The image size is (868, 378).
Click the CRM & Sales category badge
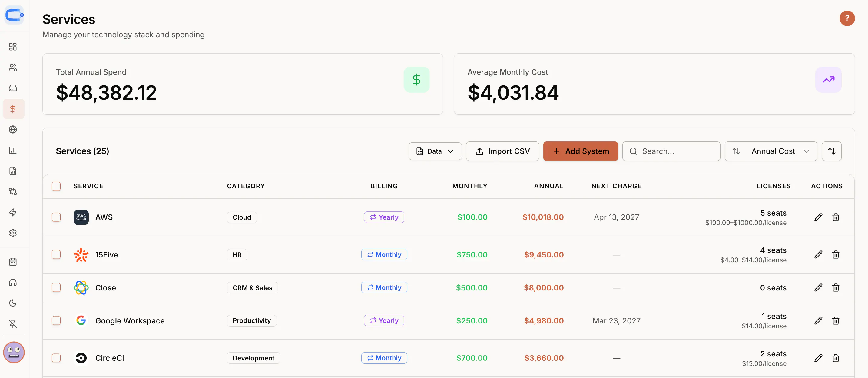(252, 288)
